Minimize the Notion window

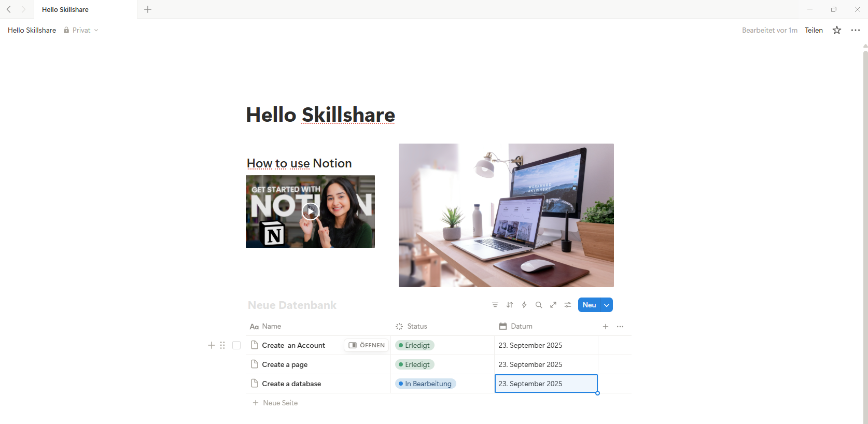tap(810, 9)
